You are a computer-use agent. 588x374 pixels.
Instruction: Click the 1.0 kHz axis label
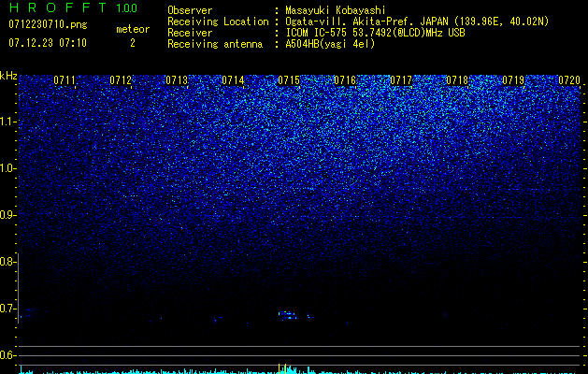[7, 168]
